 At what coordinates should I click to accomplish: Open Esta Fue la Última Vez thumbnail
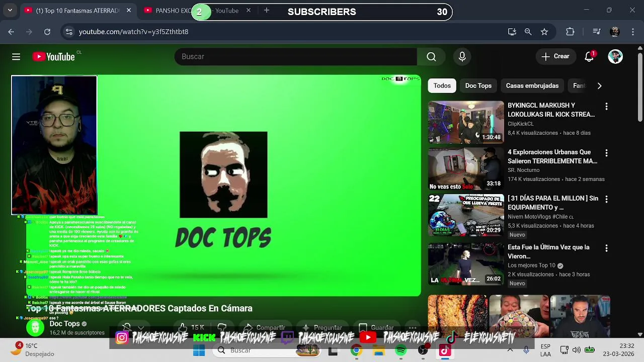pos(466,264)
